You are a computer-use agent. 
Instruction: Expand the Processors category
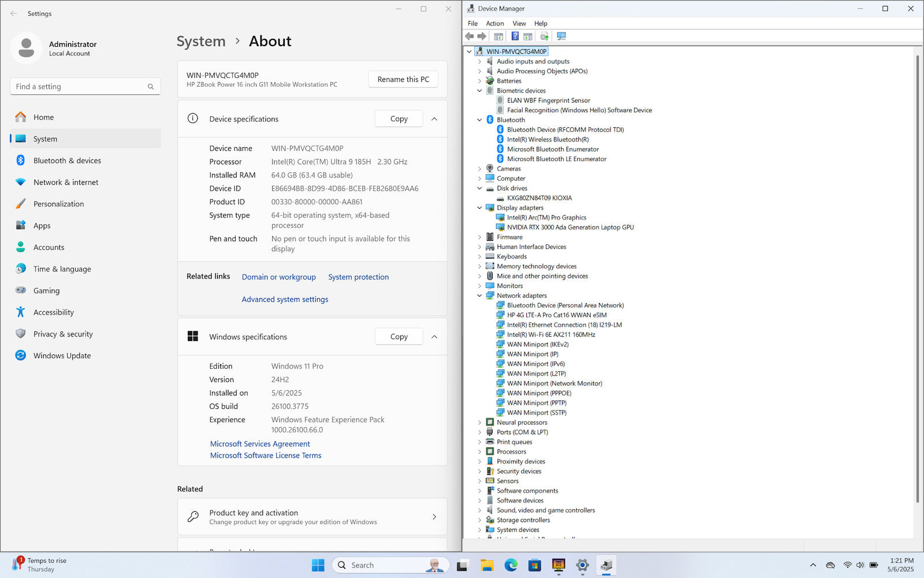(x=479, y=451)
